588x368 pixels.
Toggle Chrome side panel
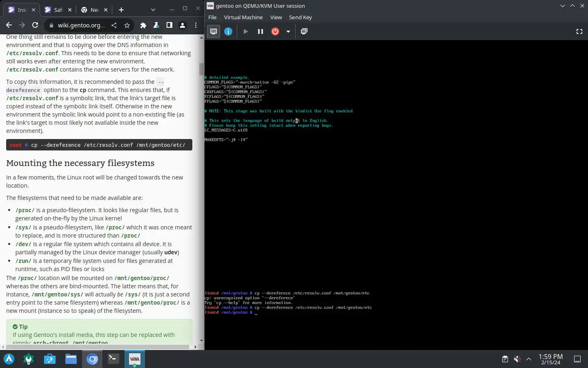[169, 25]
